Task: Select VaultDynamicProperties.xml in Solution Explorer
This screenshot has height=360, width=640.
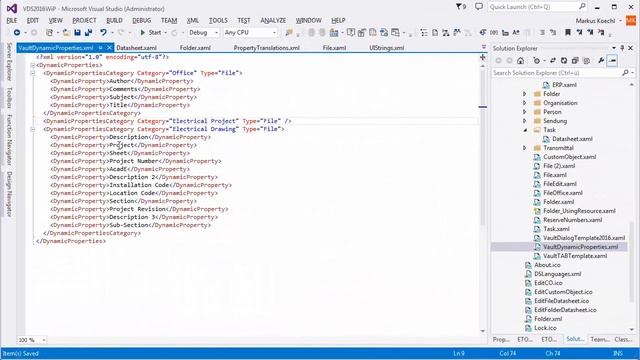Action: pyautogui.click(x=580, y=247)
